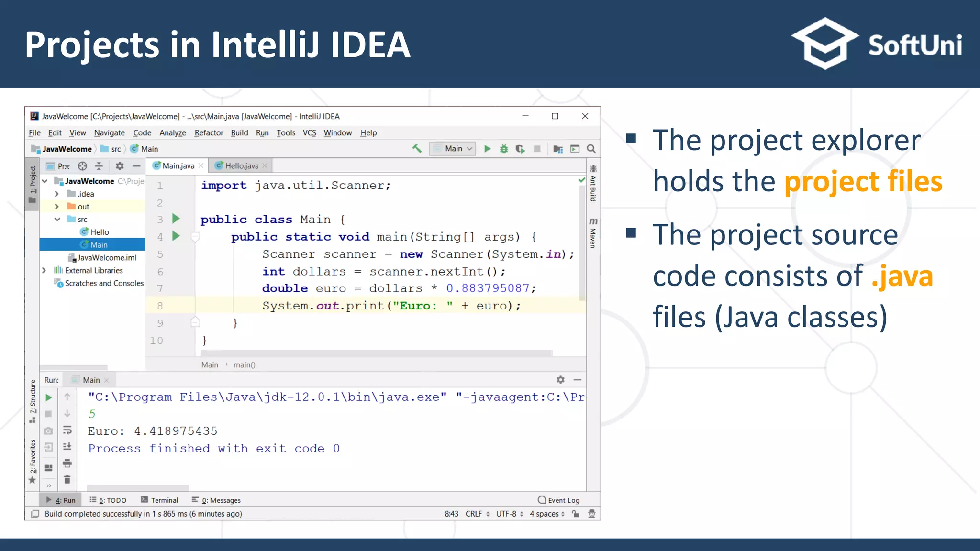Close the Hello.java tab
Viewport: 980px width, 551px height.
265,165
